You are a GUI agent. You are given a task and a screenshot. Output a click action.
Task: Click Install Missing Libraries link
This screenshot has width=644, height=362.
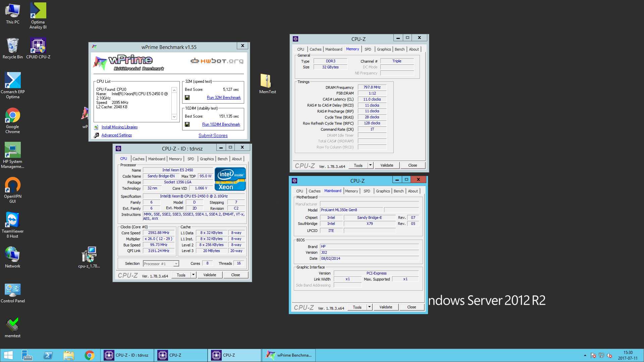click(x=119, y=127)
